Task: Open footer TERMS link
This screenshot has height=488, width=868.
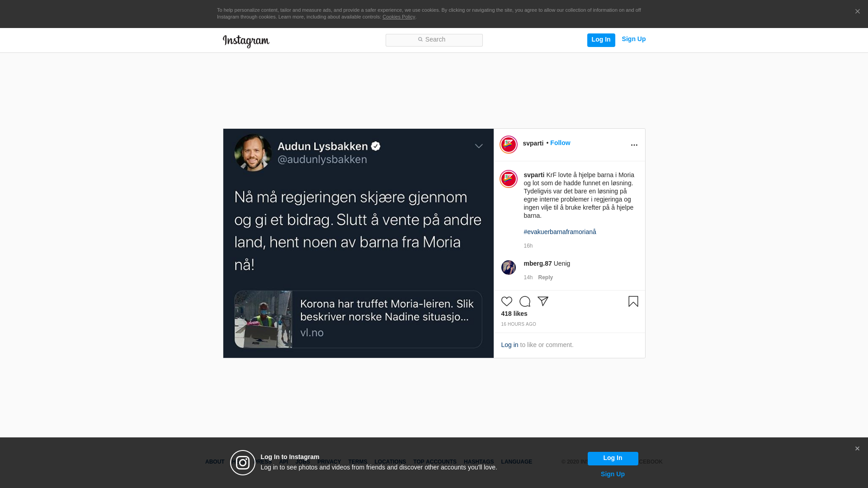Action: (x=358, y=462)
